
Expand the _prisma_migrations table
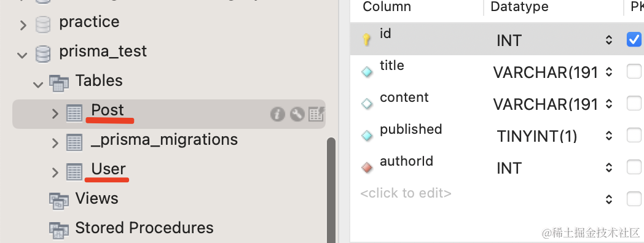click(x=55, y=143)
